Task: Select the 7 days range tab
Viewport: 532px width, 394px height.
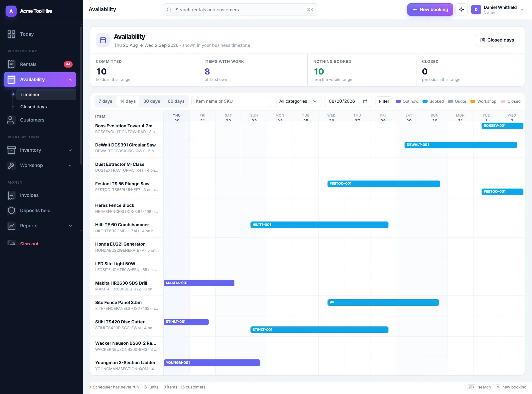Action: pyautogui.click(x=105, y=101)
